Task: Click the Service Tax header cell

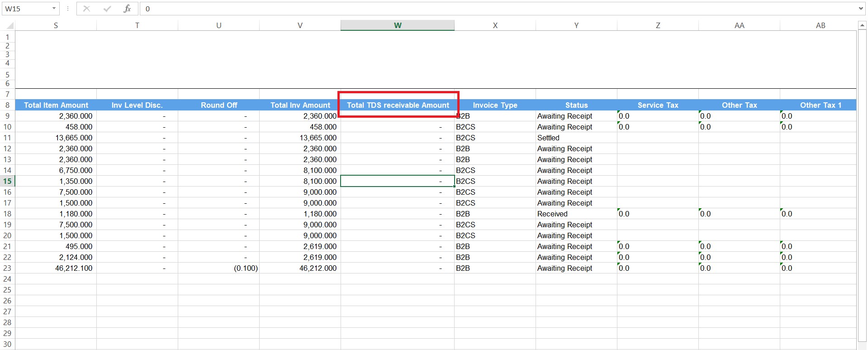Action: pyautogui.click(x=658, y=105)
